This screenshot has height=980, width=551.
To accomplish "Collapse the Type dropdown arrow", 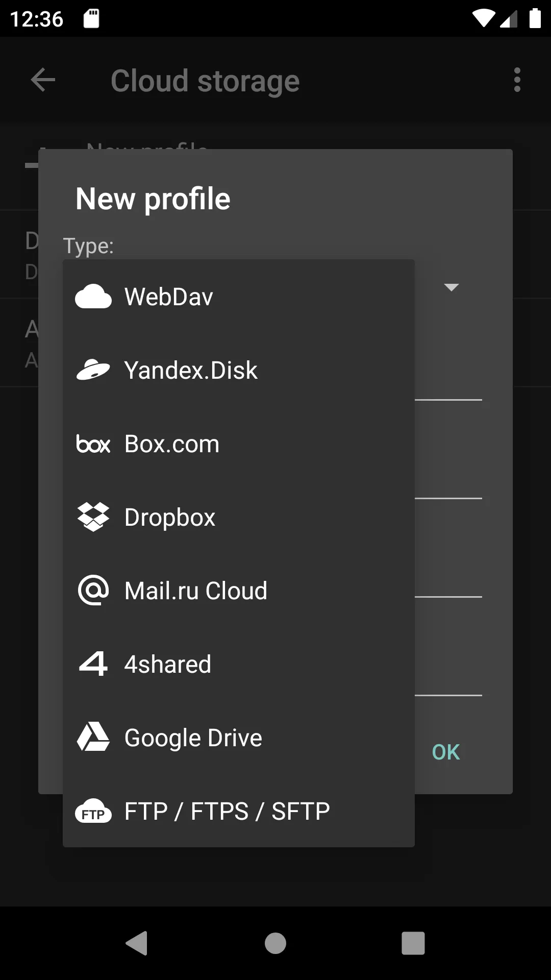I will click(x=451, y=287).
